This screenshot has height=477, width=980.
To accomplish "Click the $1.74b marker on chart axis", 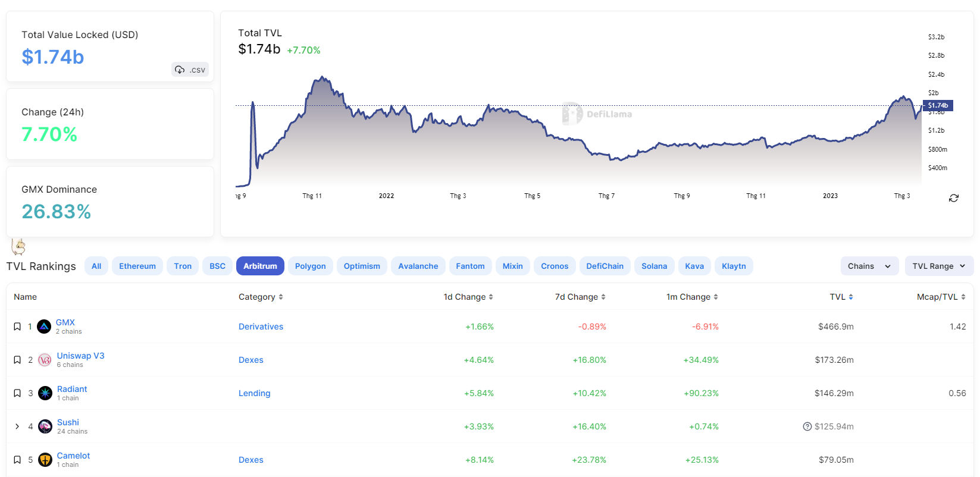I will 938,105.
